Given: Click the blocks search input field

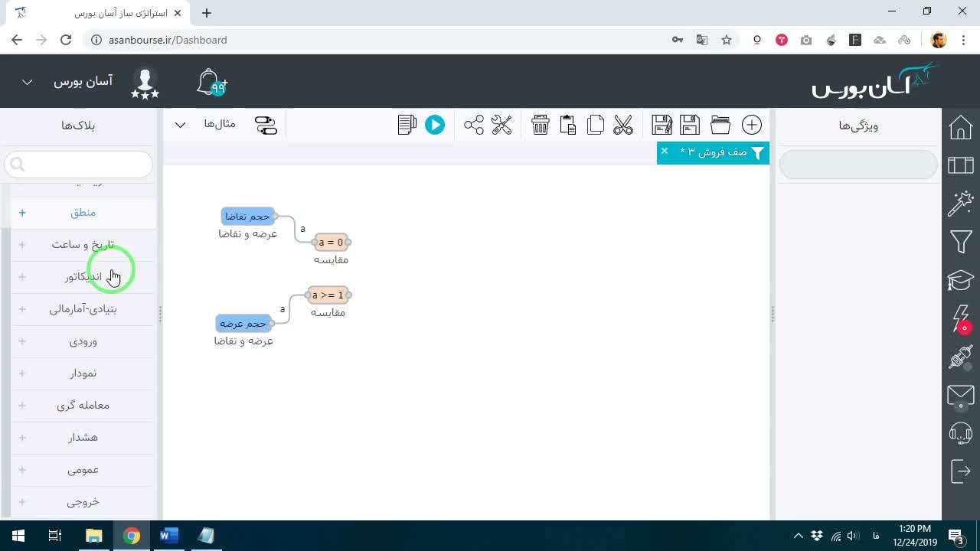Looking at the screenshot, I should (x=79, y=165).
